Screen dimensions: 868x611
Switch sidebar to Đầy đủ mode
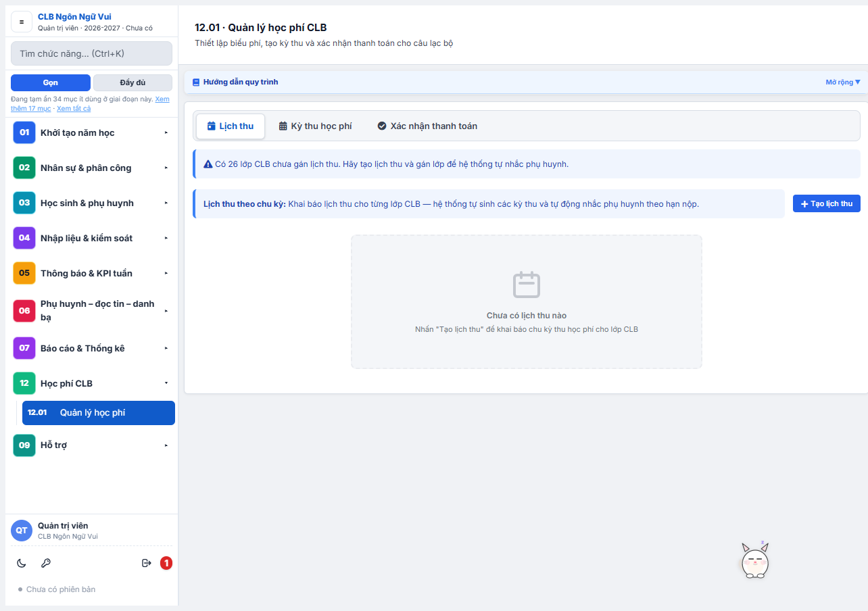[x=132, y=82]
